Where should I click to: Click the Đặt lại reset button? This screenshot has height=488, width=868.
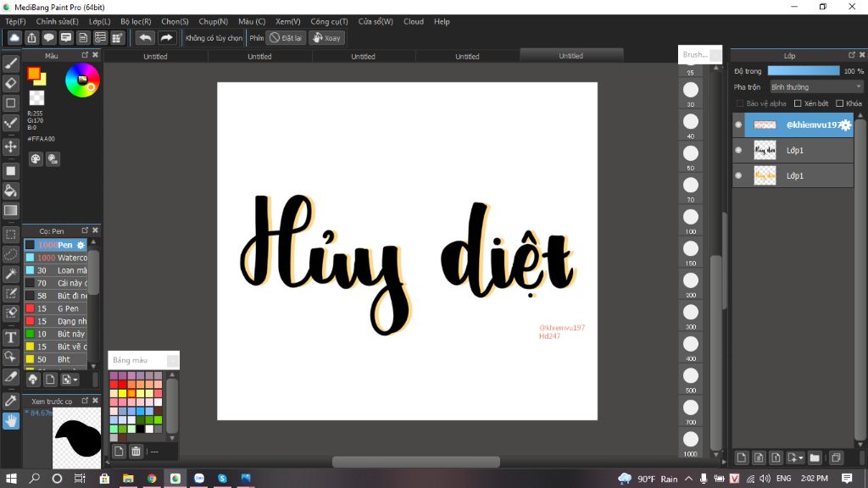287,37
